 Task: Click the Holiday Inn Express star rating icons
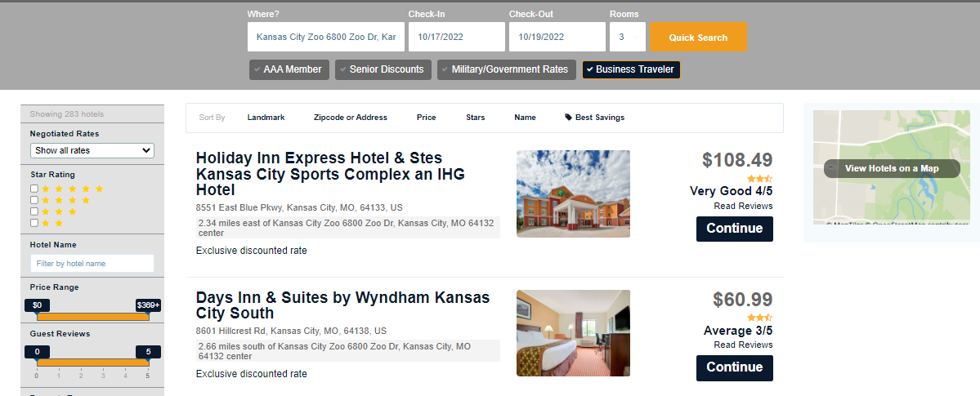pos(759,178)
